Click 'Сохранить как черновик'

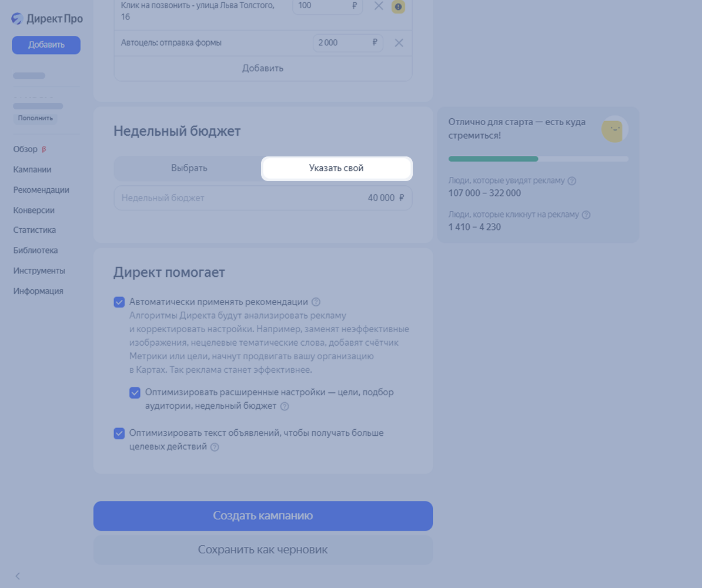pyautogui.click(x=263, y=550)
